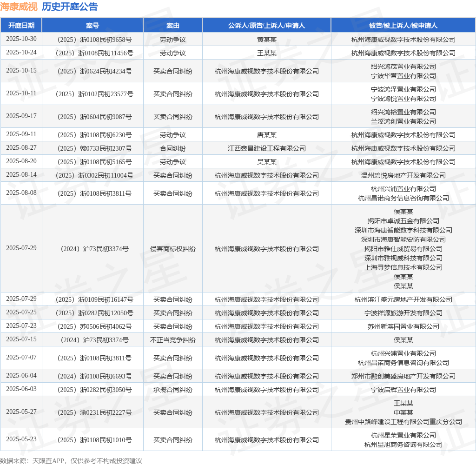
Task: Select the 开庭日期 column header
Action: [x=21, y=26]
